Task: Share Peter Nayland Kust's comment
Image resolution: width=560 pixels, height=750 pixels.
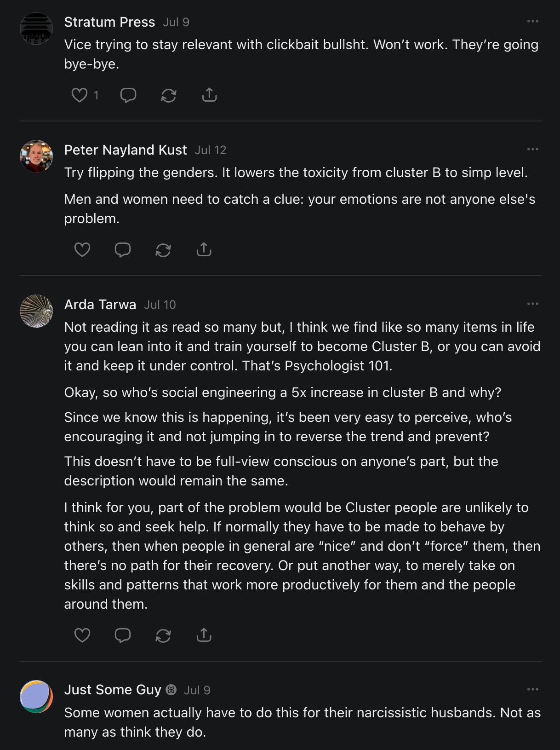Action: point(204,249)
